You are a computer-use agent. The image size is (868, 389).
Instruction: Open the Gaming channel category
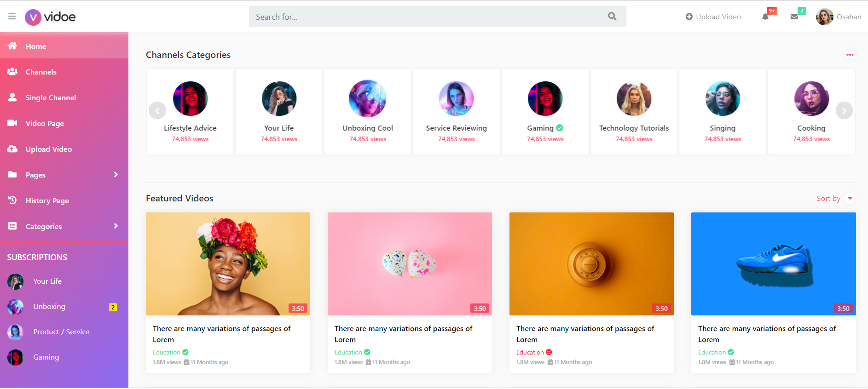coord(545,112)
